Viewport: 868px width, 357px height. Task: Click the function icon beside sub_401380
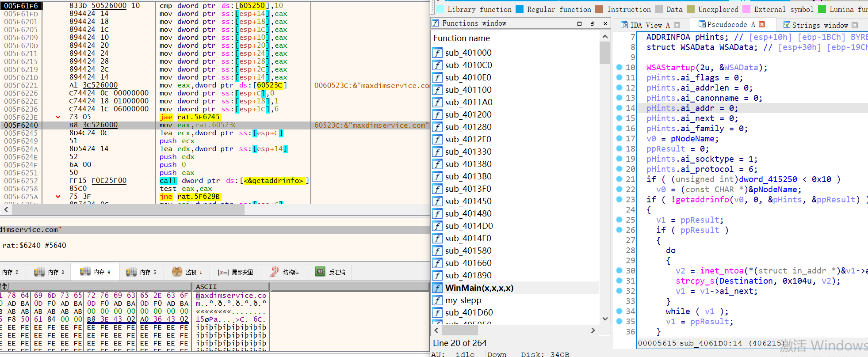(x=437, y=164)
